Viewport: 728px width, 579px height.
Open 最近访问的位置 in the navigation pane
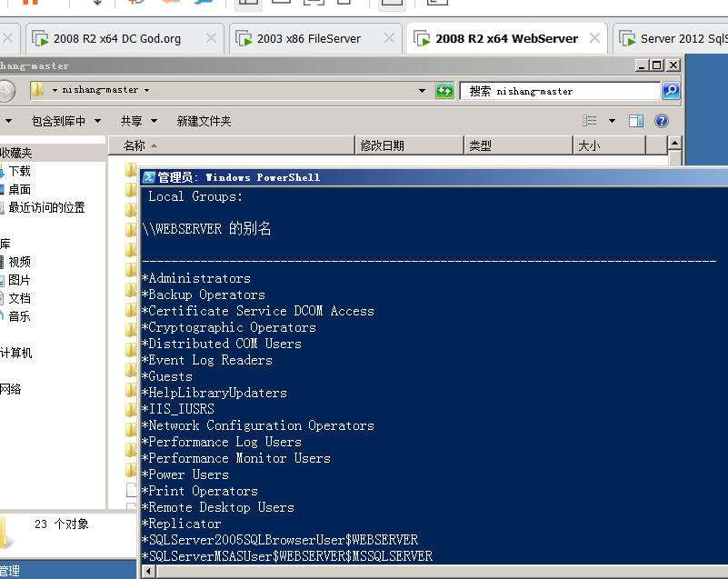pos(46,207)
